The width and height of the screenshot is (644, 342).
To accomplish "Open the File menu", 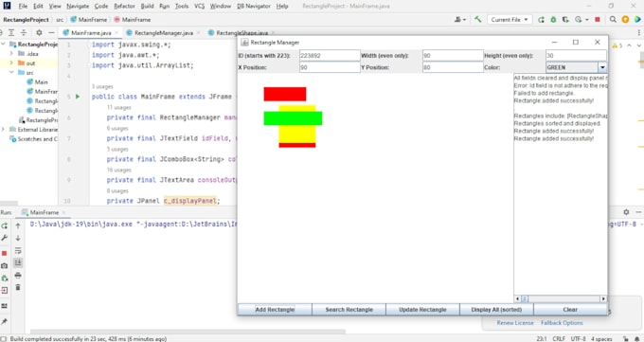I will 23,7.
